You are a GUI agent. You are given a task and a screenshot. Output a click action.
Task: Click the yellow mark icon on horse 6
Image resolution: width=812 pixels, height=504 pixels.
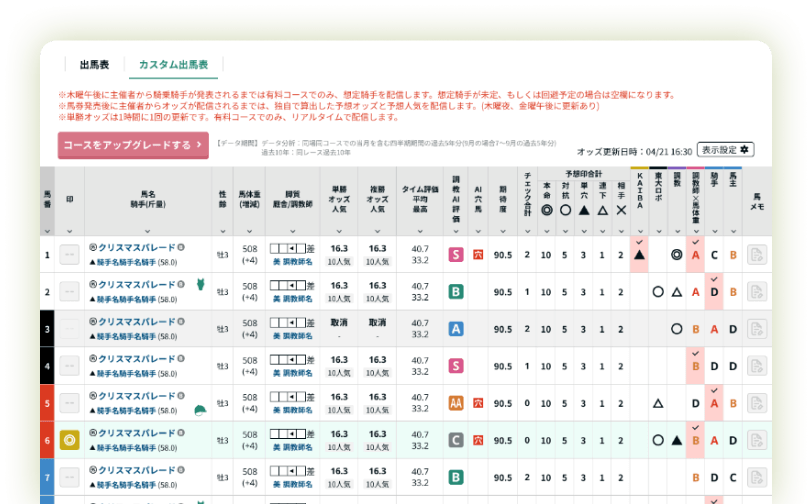click(x=70, y=440)
